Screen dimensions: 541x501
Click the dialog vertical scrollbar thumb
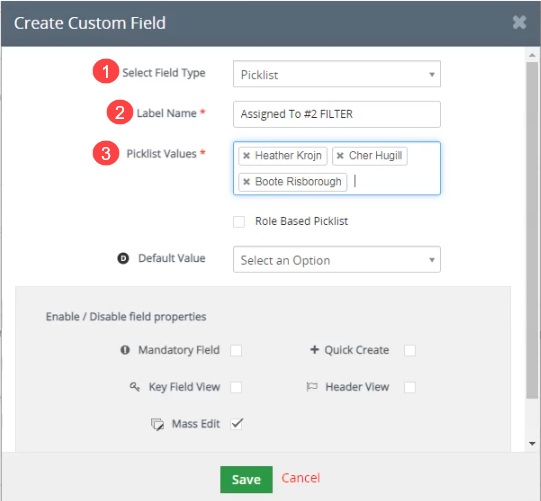532,230
